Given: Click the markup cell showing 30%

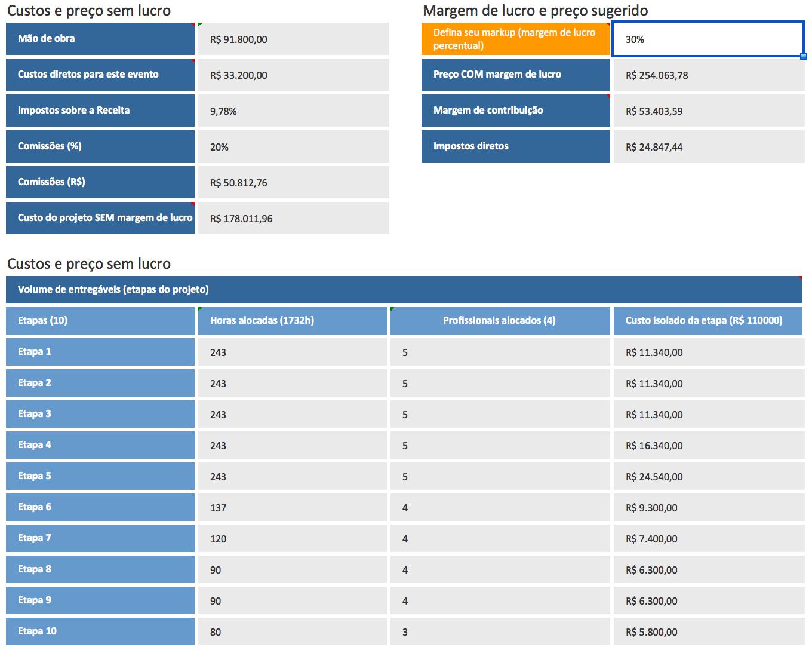Looking at the screenshot, I should [x=708, y=39].
